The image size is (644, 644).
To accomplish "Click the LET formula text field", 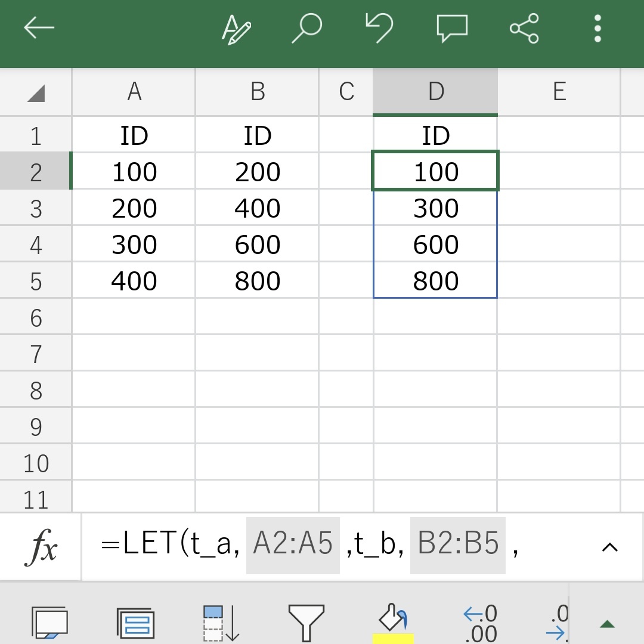I will [334, 547].
